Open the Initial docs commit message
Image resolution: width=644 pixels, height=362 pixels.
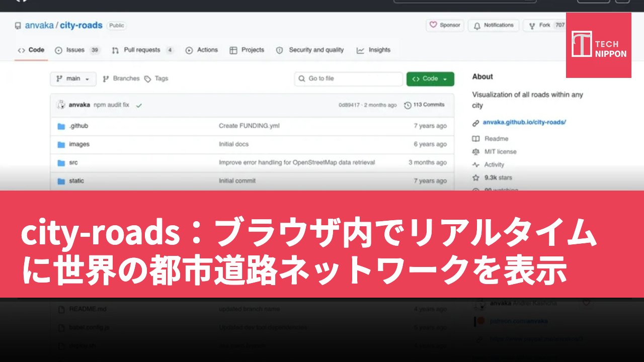(234, 144)
